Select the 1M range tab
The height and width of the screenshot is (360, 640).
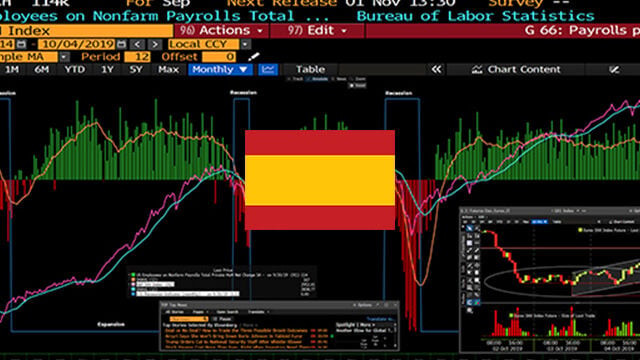pyautogui.click(x=12, y=69)
